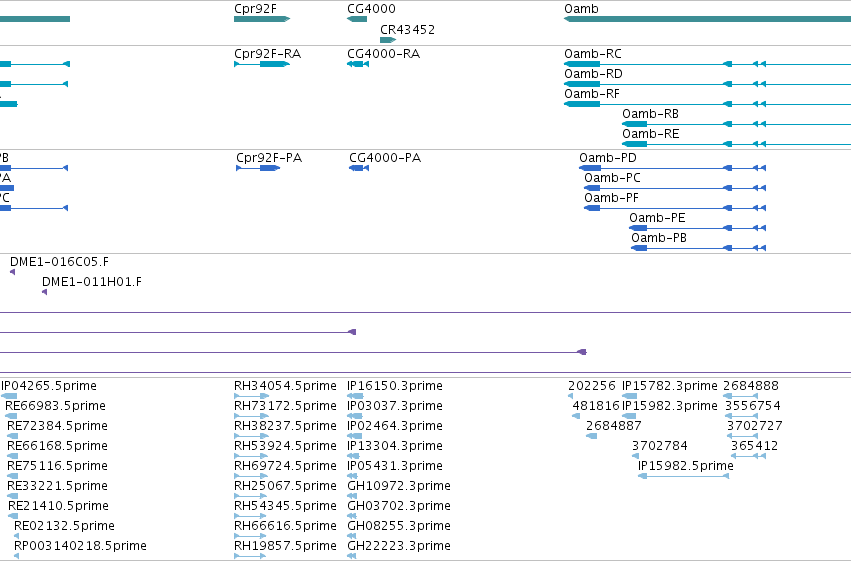Click the GH03702.3prime EST
Viewport: 851px width, 561px height.
(352, 517)
